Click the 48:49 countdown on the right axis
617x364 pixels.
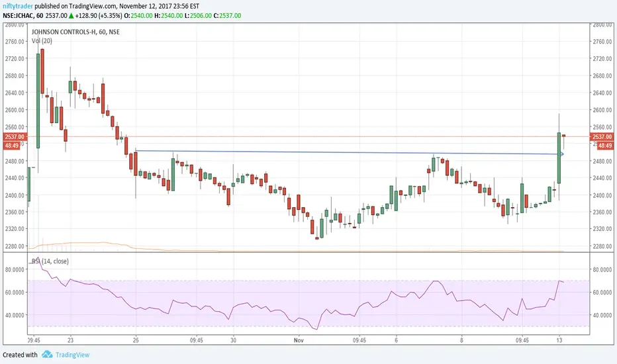click(x=605, y=146)
